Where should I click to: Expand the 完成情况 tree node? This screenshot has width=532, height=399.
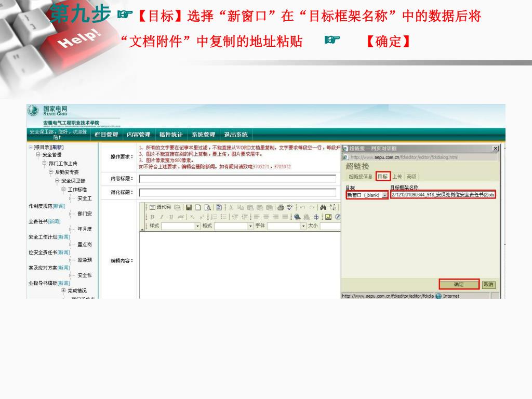tap(63, 290)
